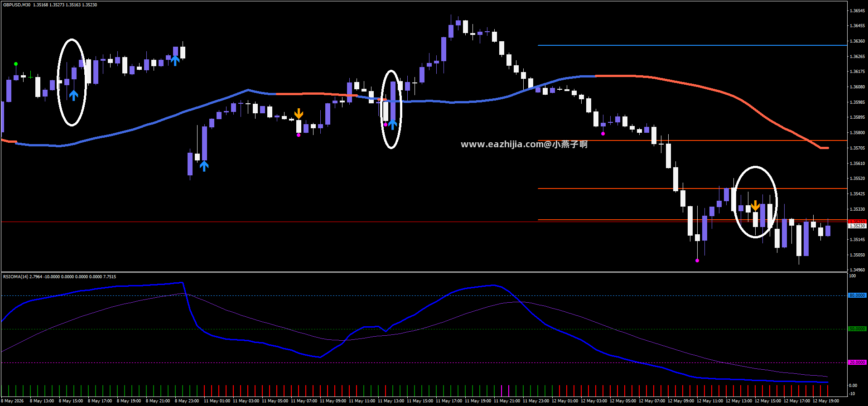The image size is (868, 406).
Task: Click the 1.36545 price scale label
Action: click(857, 10)
